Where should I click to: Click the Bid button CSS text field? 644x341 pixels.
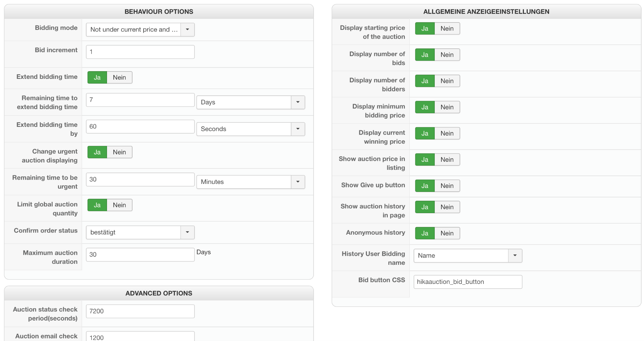pyautogui.click(x=468, y=282)
